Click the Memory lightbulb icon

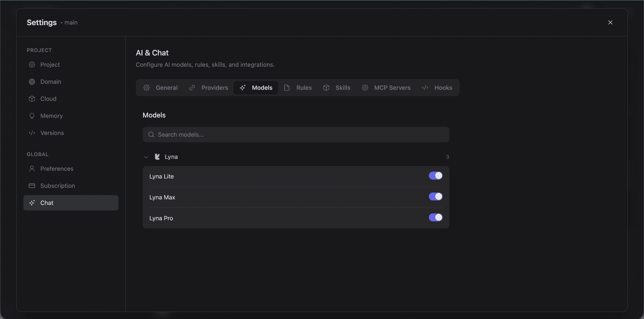point(32,116)
